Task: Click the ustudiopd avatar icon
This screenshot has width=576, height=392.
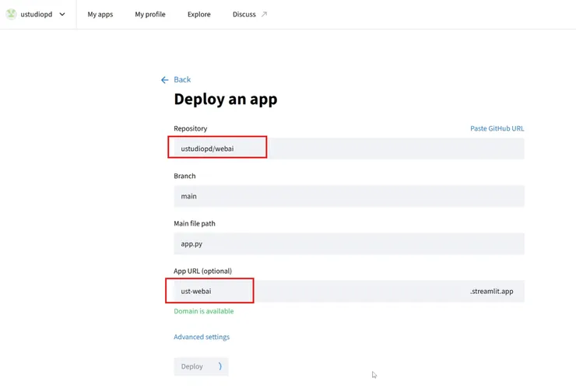Action: tap(11, 14)
